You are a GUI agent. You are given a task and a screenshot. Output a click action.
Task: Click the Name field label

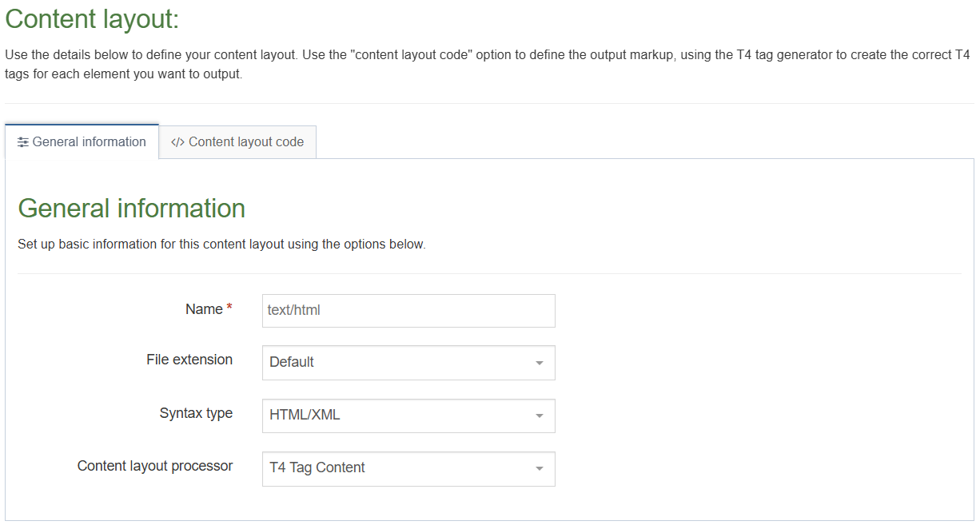[x=204, y=308]
